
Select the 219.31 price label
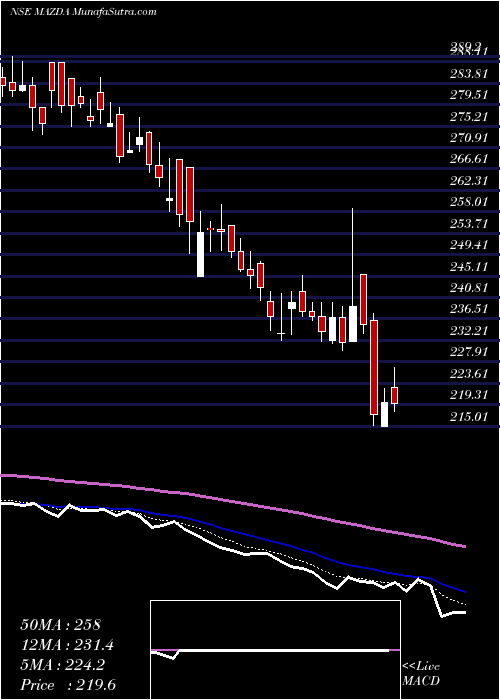pyautogui.click(x=468, y=396)
